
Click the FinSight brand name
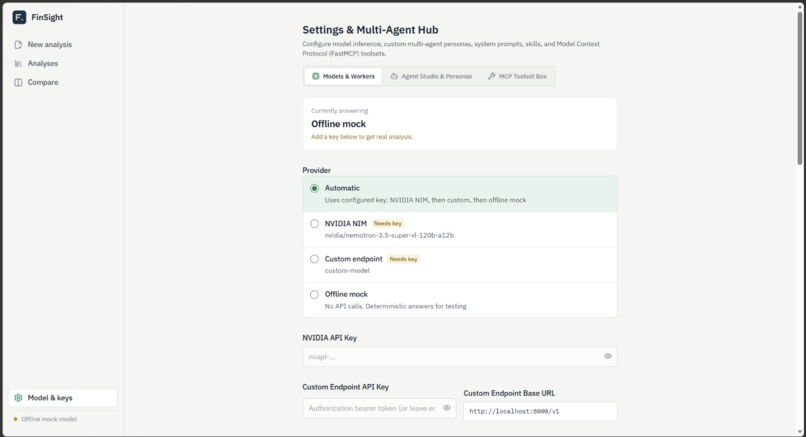point(47,17)
